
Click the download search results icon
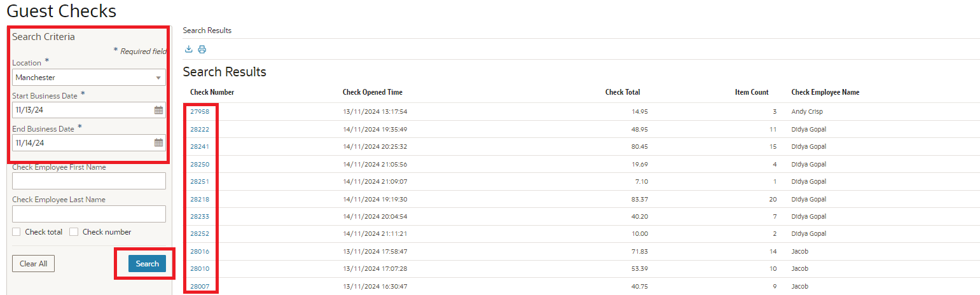tap(188, 50)
